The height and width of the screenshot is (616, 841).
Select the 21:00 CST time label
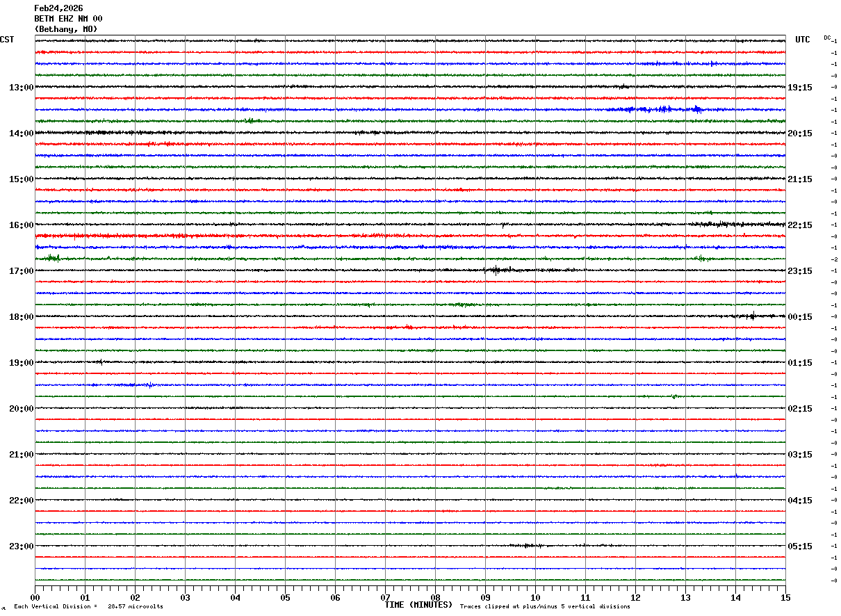click(22, 455)
